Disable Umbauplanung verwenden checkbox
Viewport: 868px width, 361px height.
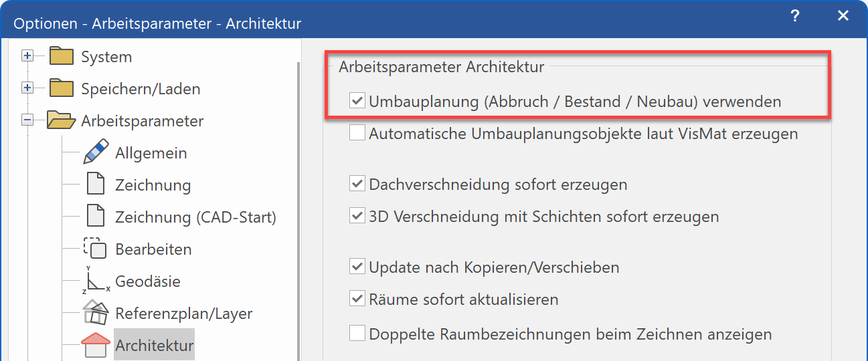[x=357, y=102]
